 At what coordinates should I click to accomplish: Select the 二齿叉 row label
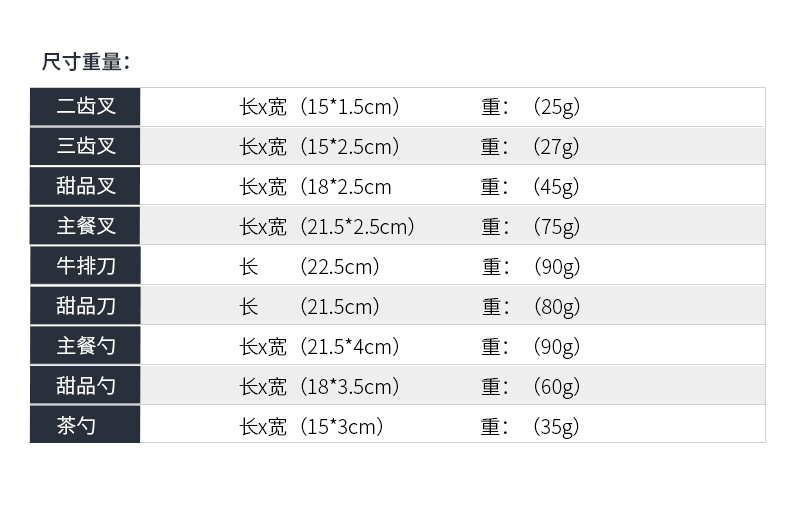[86, 107]
